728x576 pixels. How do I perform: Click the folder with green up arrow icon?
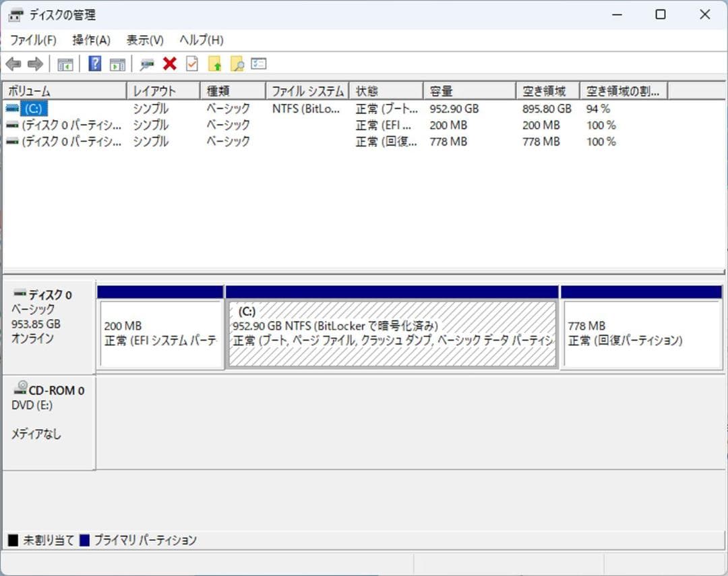click(214, 63)
